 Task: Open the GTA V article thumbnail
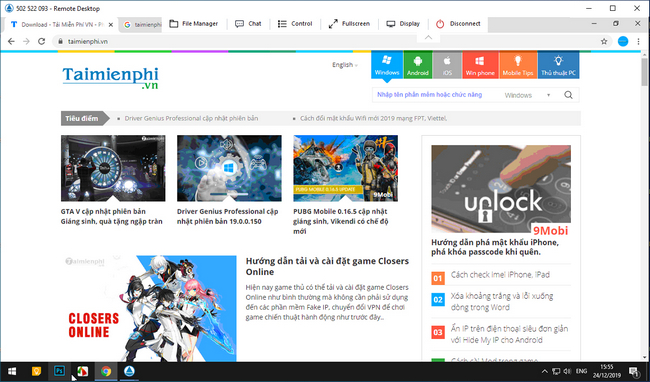(x=113, y=168)
